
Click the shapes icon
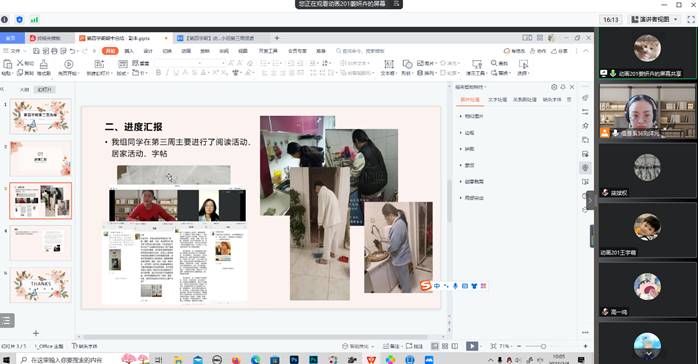(x=407, y=64)
